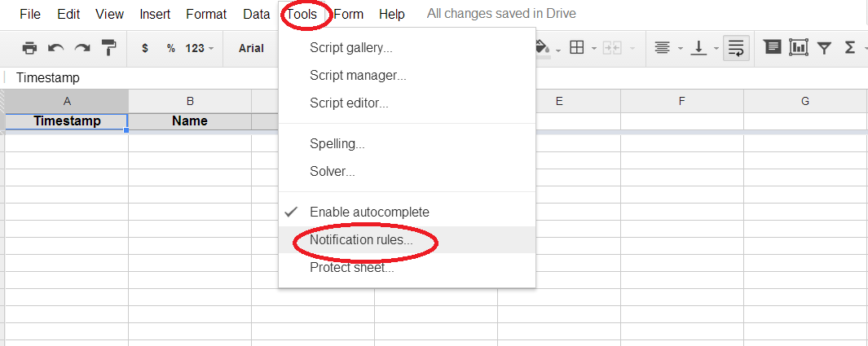Insert a comment
The height and width of the screenshot is (346, 868).
[x=772, y=48]
